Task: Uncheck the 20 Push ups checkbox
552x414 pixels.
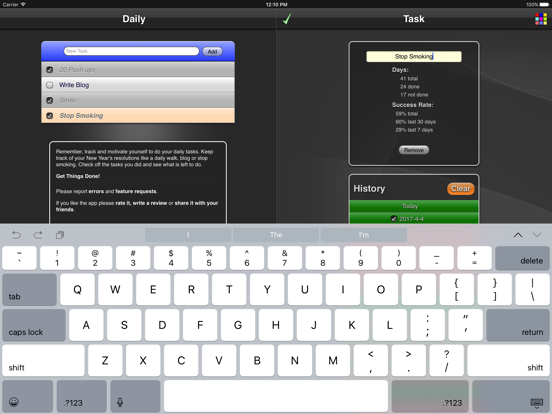Action: pos(50,70)
